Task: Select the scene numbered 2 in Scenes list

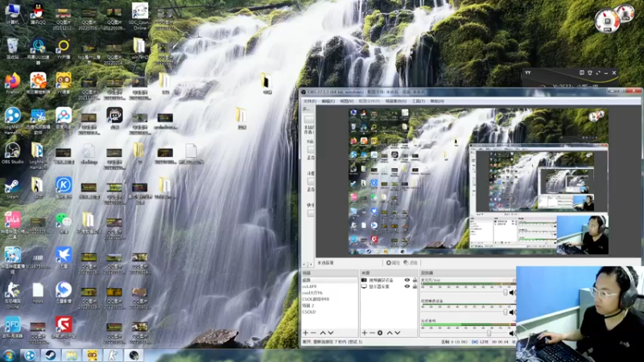Action: (329, 306)
